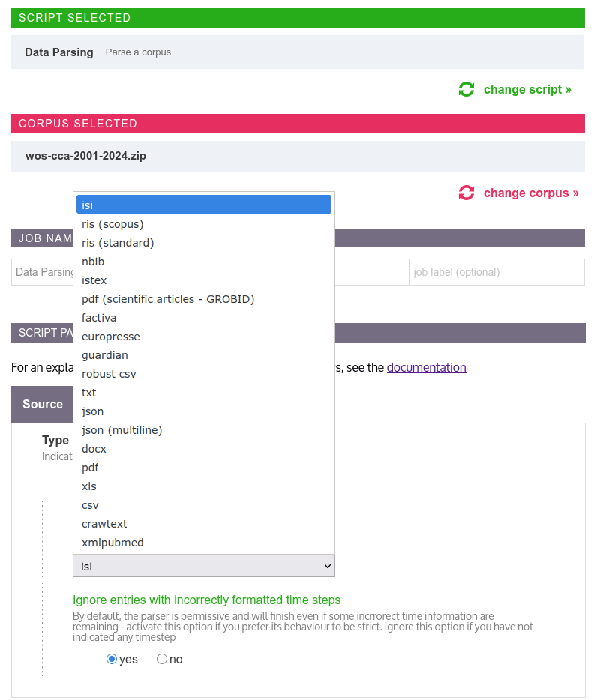
Task: Select nbib format in dropdown list
Action: 93,262
